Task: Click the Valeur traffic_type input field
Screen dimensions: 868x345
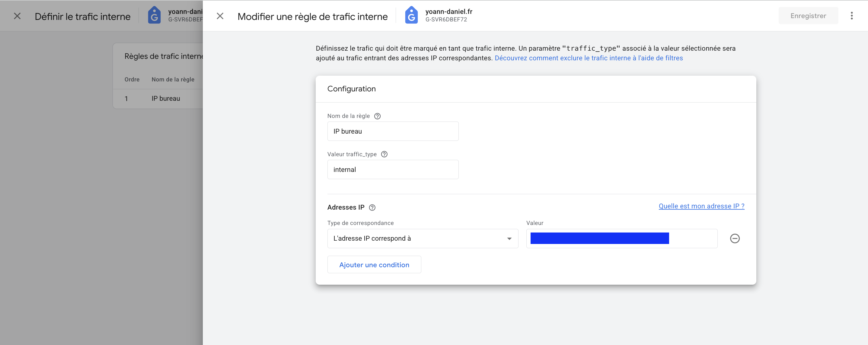Action: [x=393, y=170]
